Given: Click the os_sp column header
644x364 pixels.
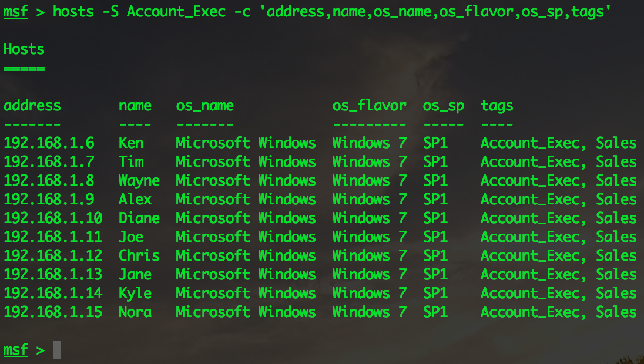Looking at the screenshot, I should pyautogui.click(x=443, y=106).
